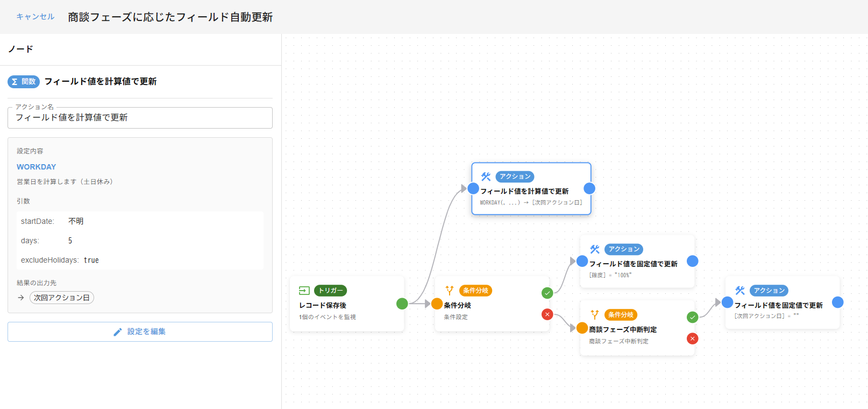The height and width of the screenshot is (409, 868).
Task: Click the アクション名 input field
Action: click(140, 118)
